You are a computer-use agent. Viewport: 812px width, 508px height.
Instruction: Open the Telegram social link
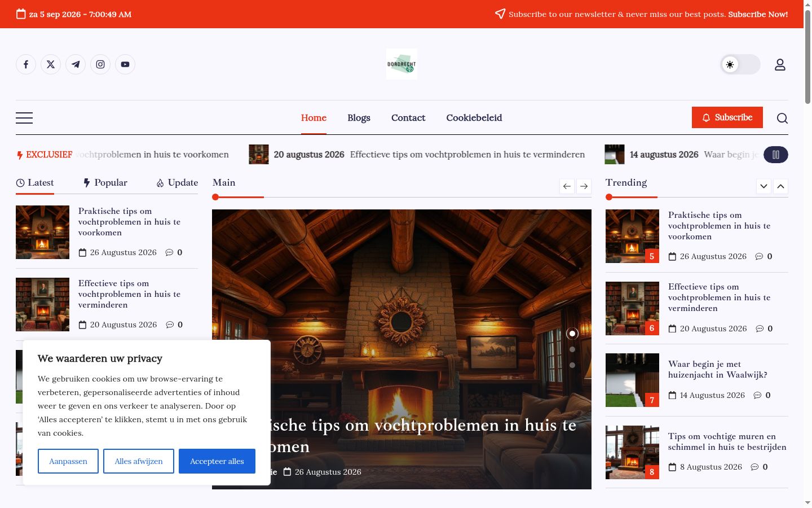pyautogui.click(x=76, y=64)
